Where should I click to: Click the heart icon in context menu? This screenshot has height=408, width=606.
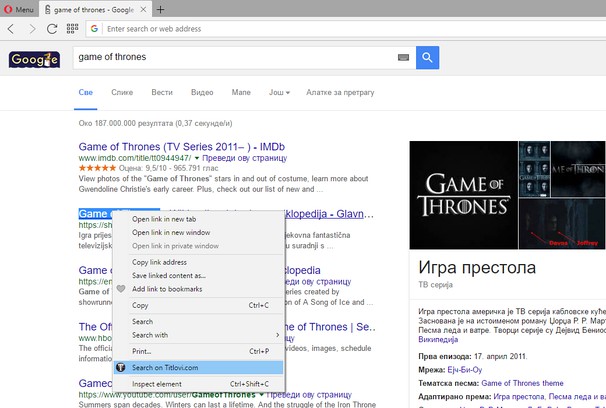click(121, 289)
